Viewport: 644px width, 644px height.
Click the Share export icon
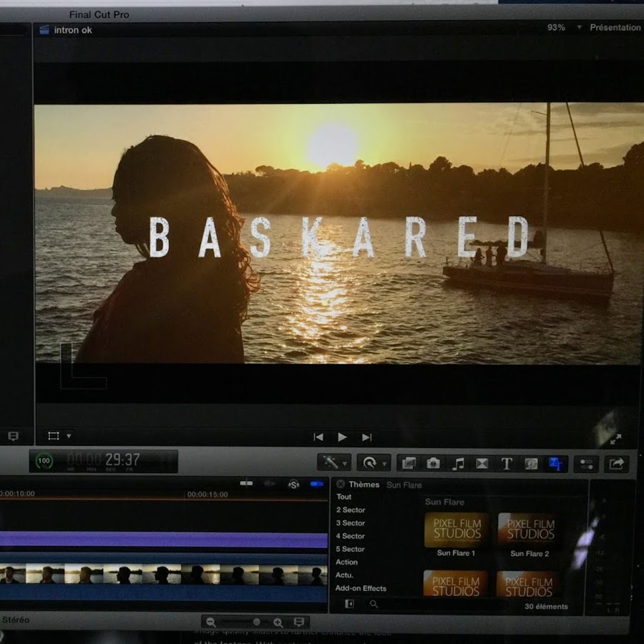(616, 464)
